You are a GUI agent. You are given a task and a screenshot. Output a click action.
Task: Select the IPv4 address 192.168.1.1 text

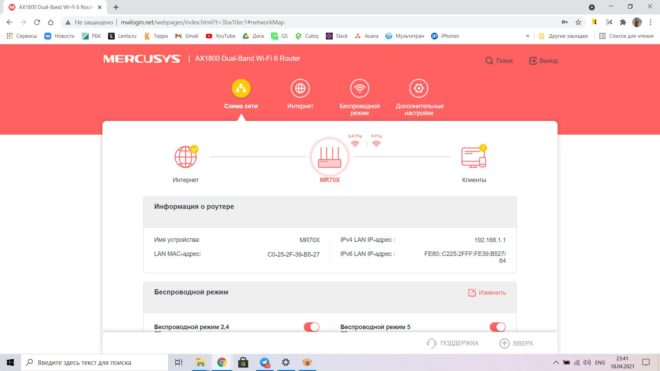490,240
